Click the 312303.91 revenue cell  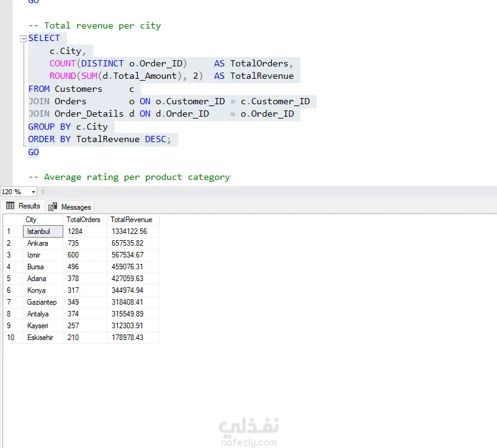(x=133, y=326)
